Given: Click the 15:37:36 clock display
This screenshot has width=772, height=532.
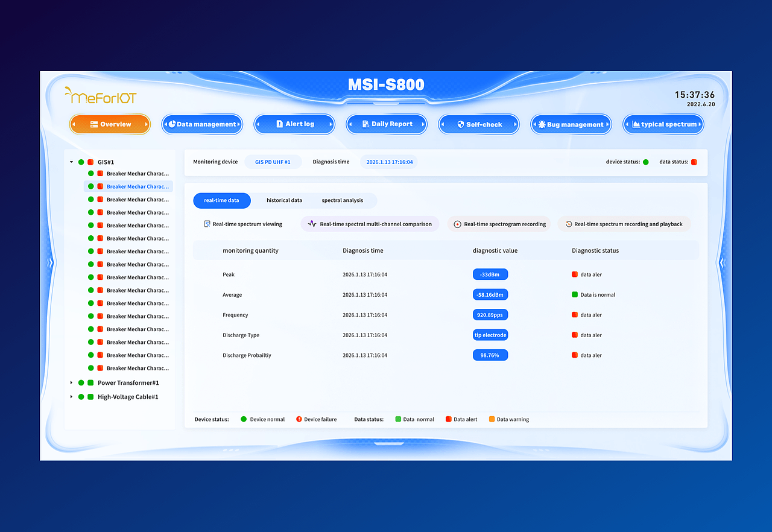Looking at the screenshot, I should tap(695, 95).
